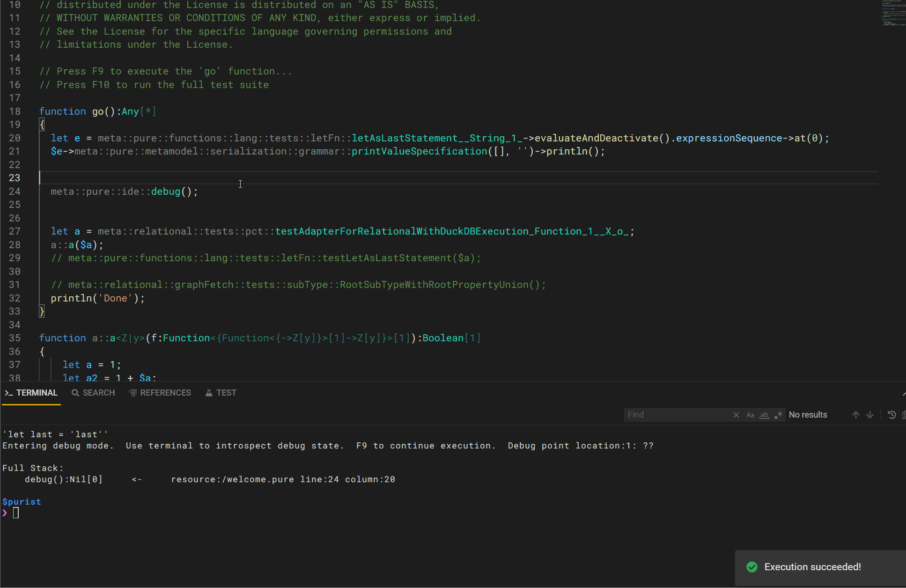This screenshot has height=588, width=906.
Task: Click 'let a = 1;' on line 37
Action: [92, 365]
